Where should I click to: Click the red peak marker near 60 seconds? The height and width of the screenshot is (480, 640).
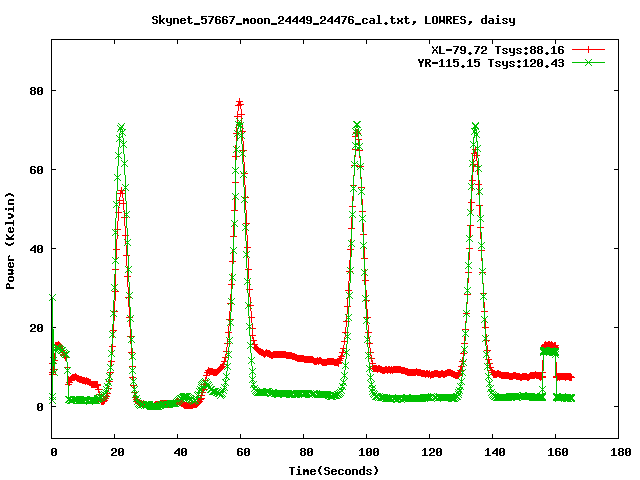pos(240,102)
